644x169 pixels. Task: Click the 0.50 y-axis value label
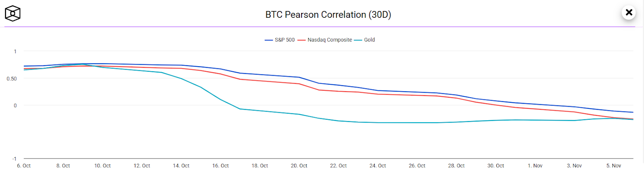pyautogui.click(x=12, y=79)
